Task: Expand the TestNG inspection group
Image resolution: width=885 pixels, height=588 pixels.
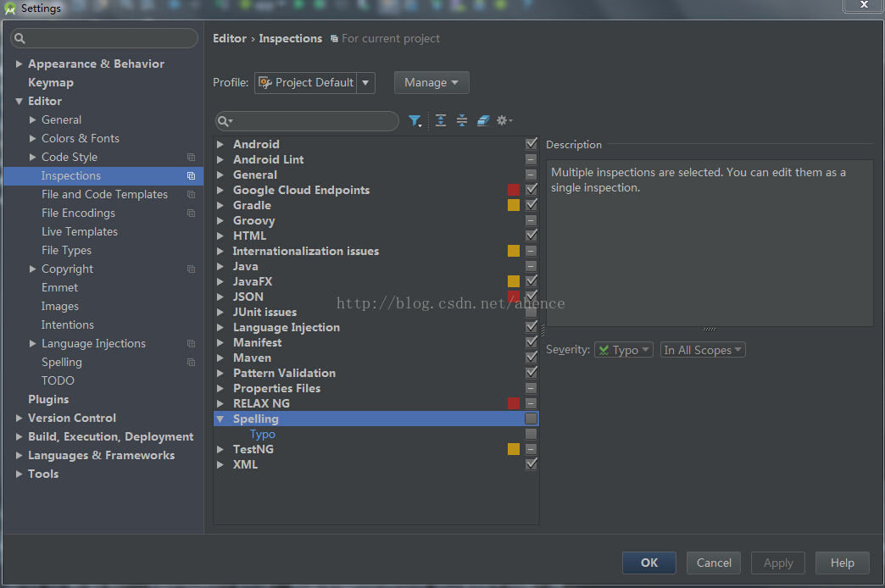Action: [x=220, y=449]
